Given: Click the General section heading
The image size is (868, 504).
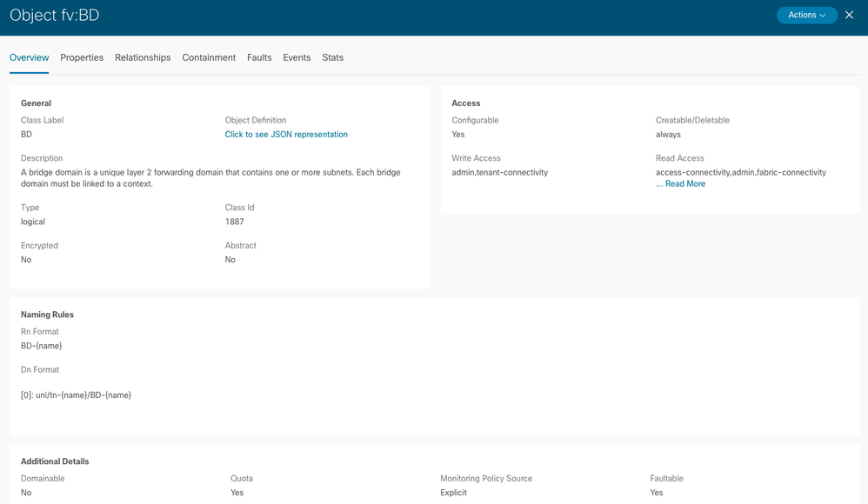Looking at the screenshot, I should point(36,103).
